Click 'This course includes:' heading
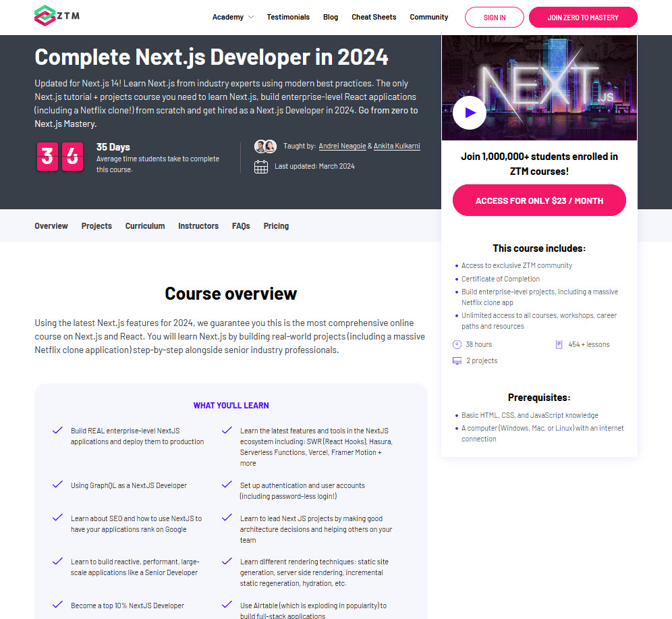The height and width of the screenshot is (619, 672). click(538, 248)
